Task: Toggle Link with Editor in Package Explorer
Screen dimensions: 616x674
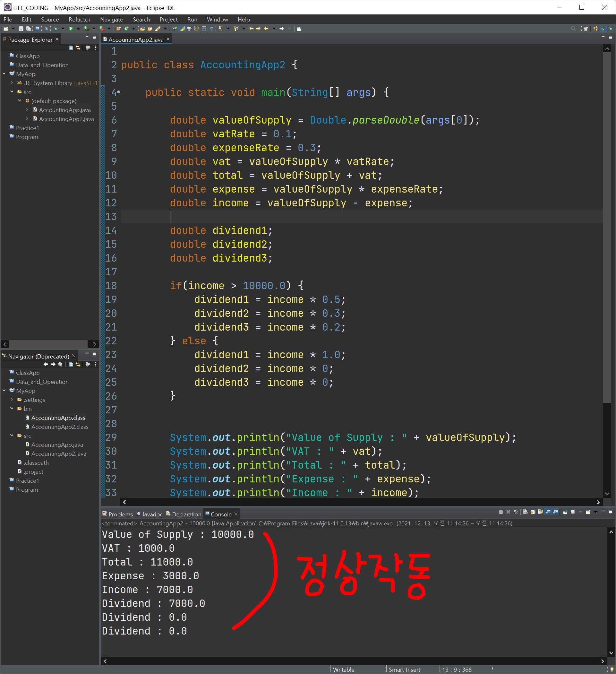Action: click(78, 48)
